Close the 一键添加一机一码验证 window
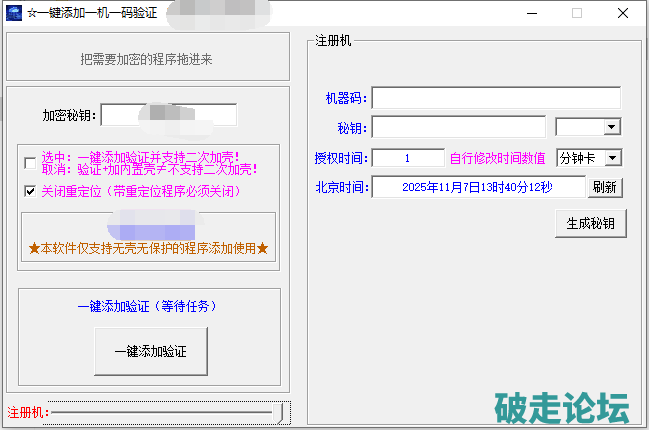649x430 pixels. (622, 14)
